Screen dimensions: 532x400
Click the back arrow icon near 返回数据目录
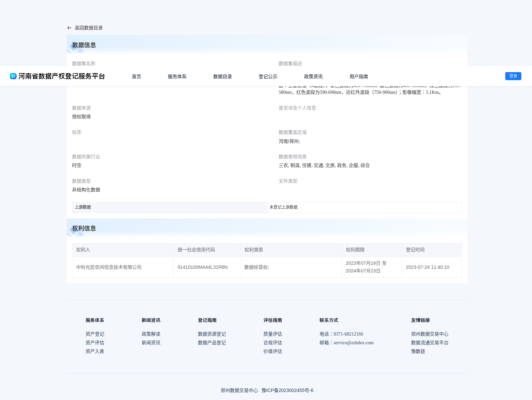click(69, 28)
